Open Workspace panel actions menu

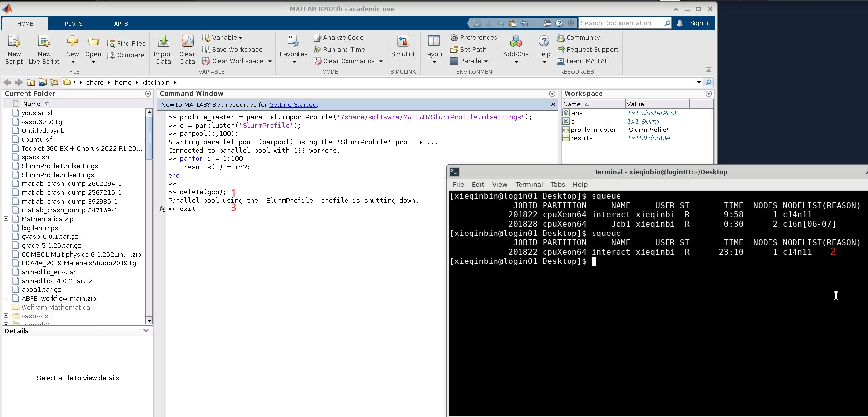click(x=708, y=94)
